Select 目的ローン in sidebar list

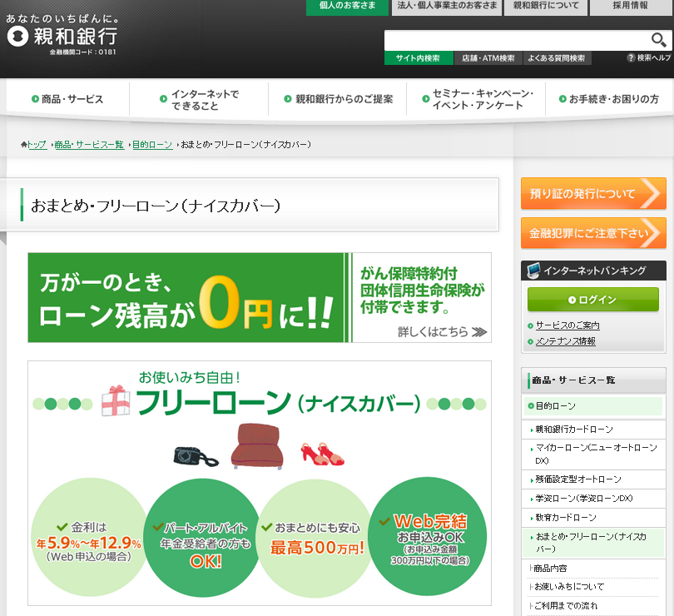click(x=593, y=406)
